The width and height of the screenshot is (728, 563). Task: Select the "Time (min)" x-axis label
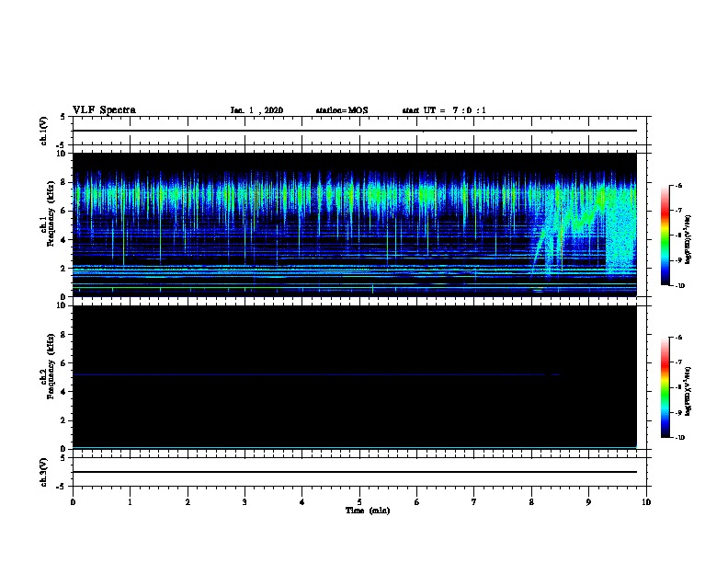pos(368,511)
